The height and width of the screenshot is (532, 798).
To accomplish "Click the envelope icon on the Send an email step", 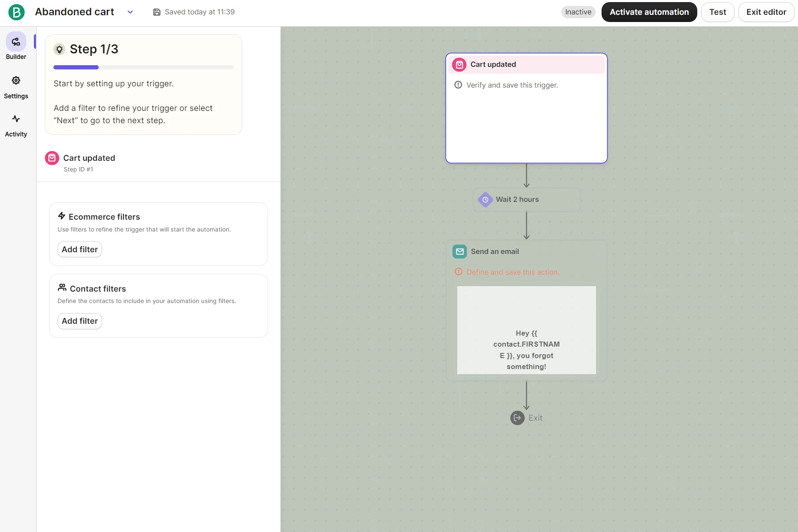I will [x=460, y=251].
